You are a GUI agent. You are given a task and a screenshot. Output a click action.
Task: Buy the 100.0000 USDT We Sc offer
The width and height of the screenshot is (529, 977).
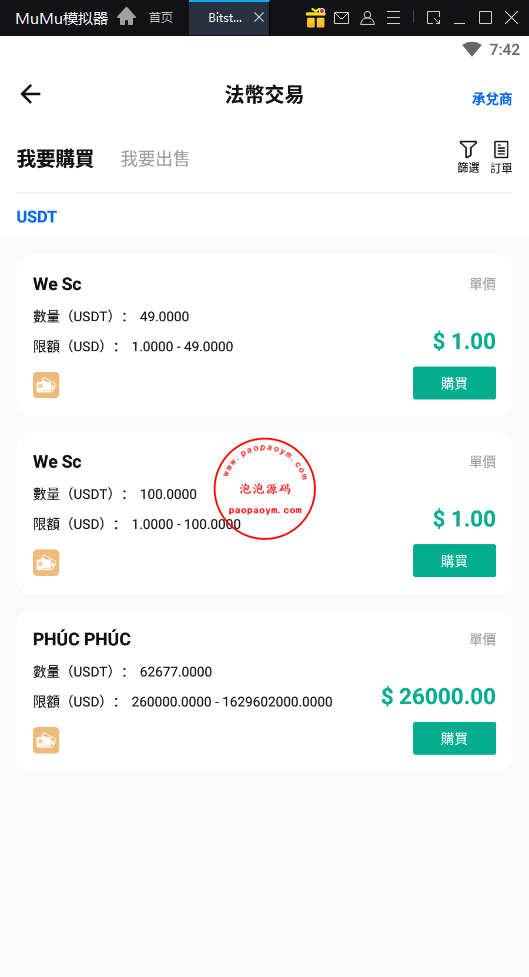tap(454, 561)
